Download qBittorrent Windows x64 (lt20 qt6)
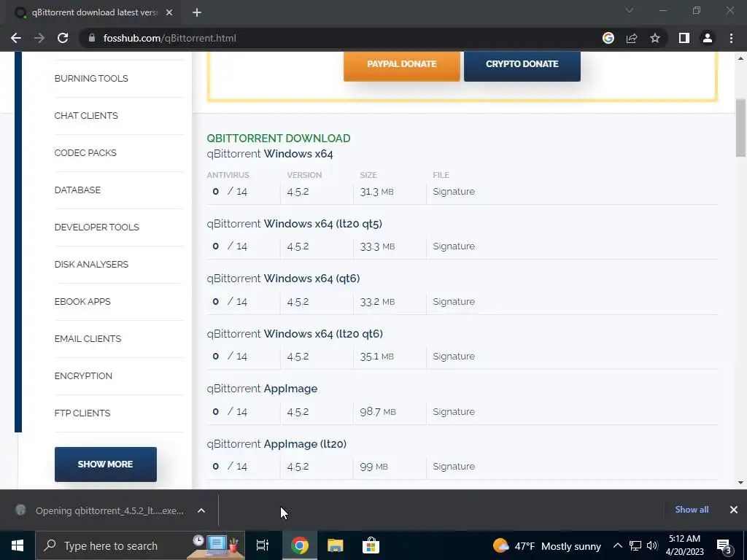 pyautogui.click(x=295, y=334)
